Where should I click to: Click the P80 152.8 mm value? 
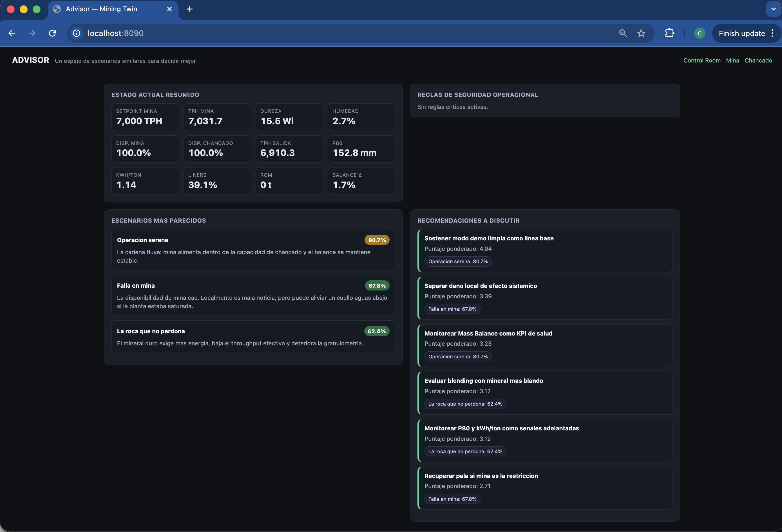click(x=354, y=153)
